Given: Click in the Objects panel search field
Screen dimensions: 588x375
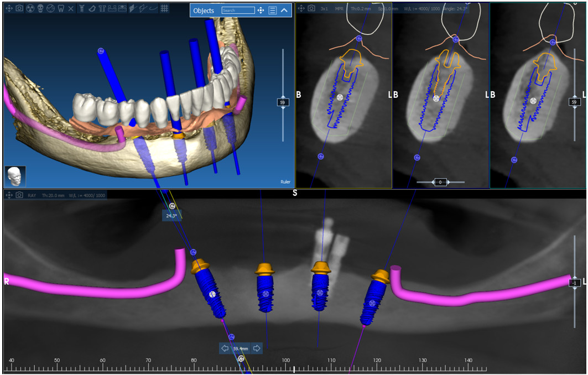Looking at the screenshot, I should pos(238,11).
